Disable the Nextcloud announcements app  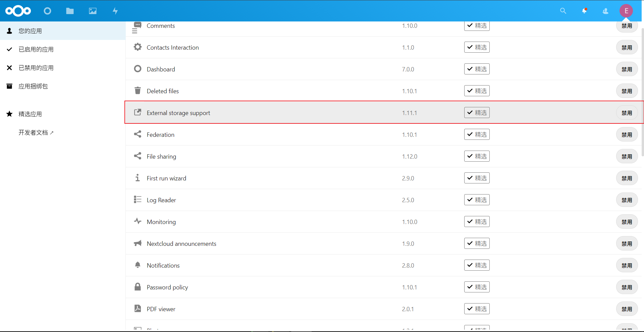(x=627, y=244)
